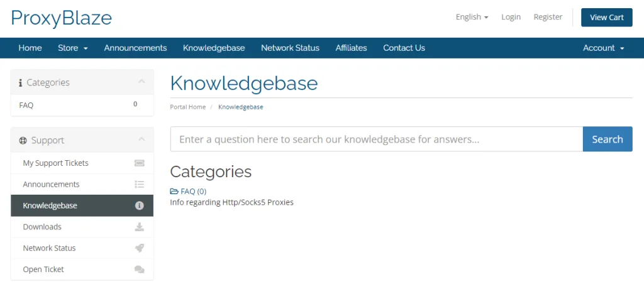The height and width of the screenshot is (289, 644).
Task: Open Contact Us from the navigation bar
Action: point(404,48)
